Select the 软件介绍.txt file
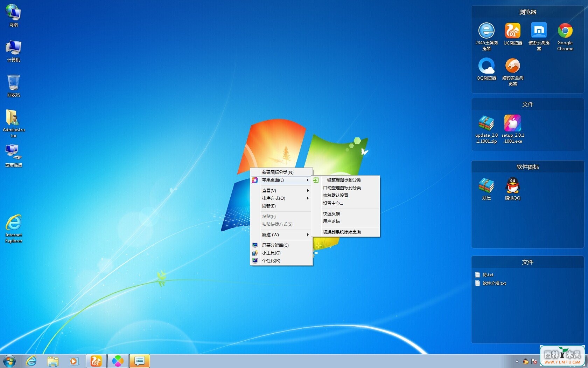Viewport: 588px width, 368px height. [x=491, y=283]
